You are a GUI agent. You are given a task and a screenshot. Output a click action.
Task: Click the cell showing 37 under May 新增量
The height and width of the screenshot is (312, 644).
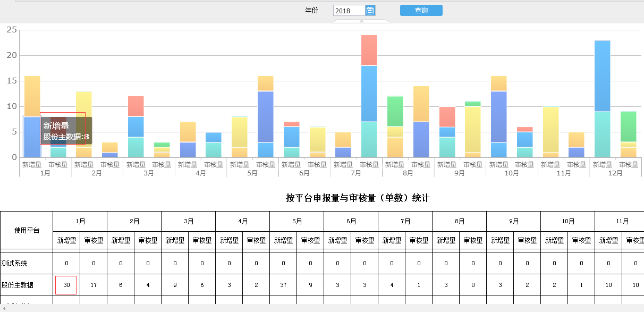click(283, 285)
